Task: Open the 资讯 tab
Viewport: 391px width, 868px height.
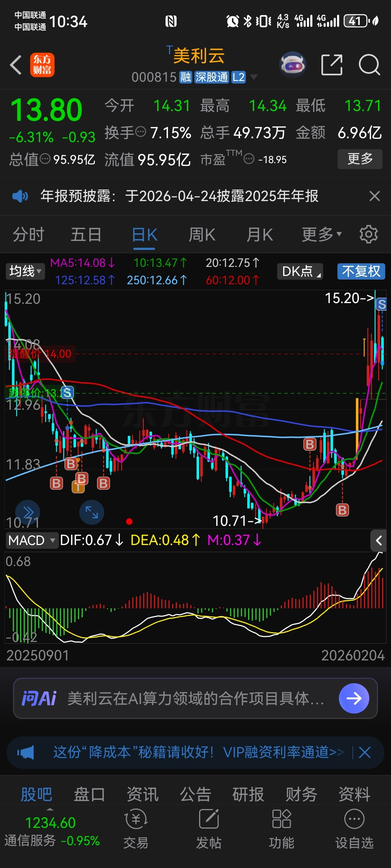Action: point(143,795)
